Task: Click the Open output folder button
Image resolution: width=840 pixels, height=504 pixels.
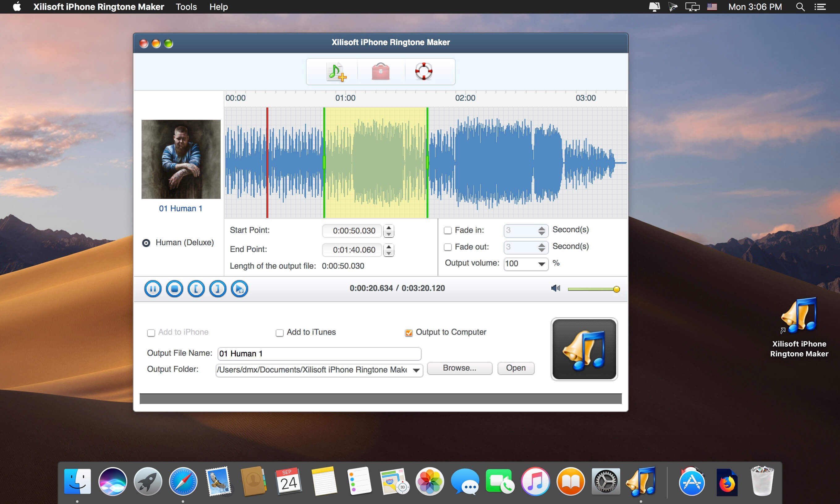Action: click(516, 368)
